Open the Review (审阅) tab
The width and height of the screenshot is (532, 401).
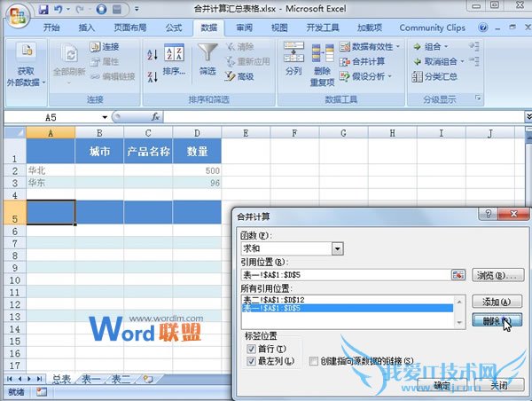244,28
